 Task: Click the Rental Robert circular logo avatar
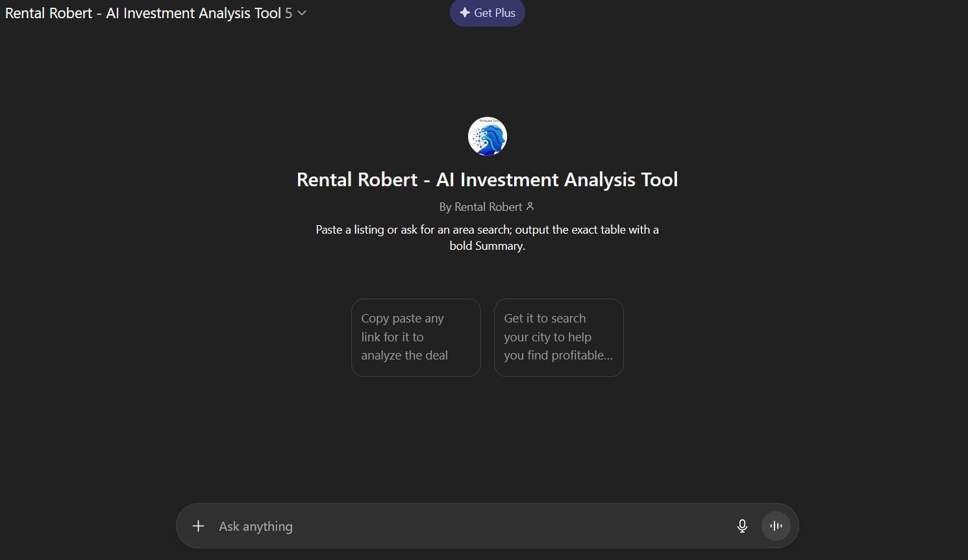tap(487, 136)
